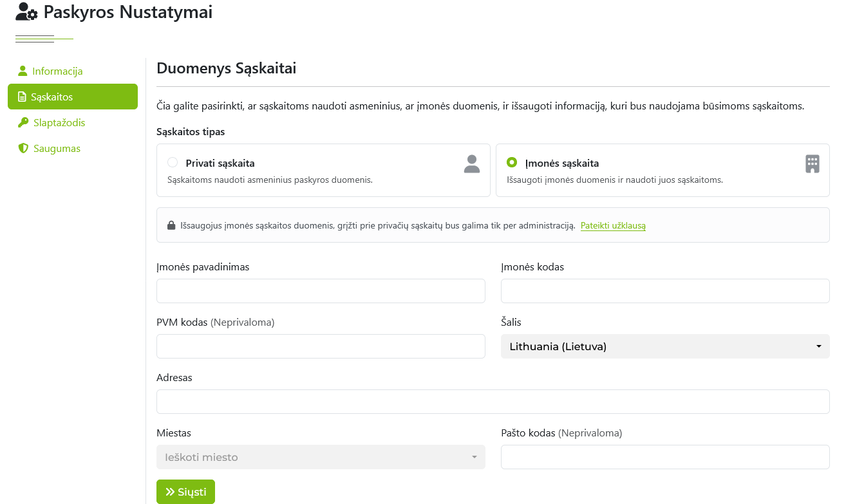
Task: Click into the Įmonės kodas field
Action: coord(664,291)
